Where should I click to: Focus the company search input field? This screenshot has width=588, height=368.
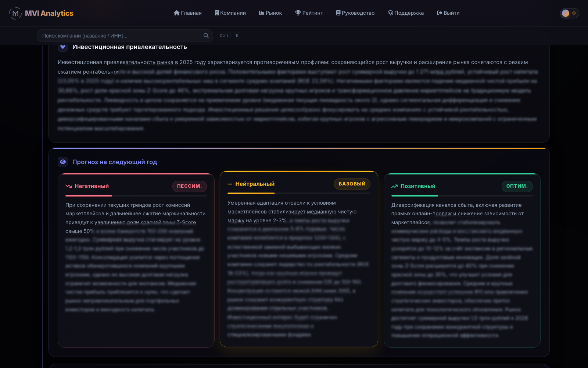125,36
